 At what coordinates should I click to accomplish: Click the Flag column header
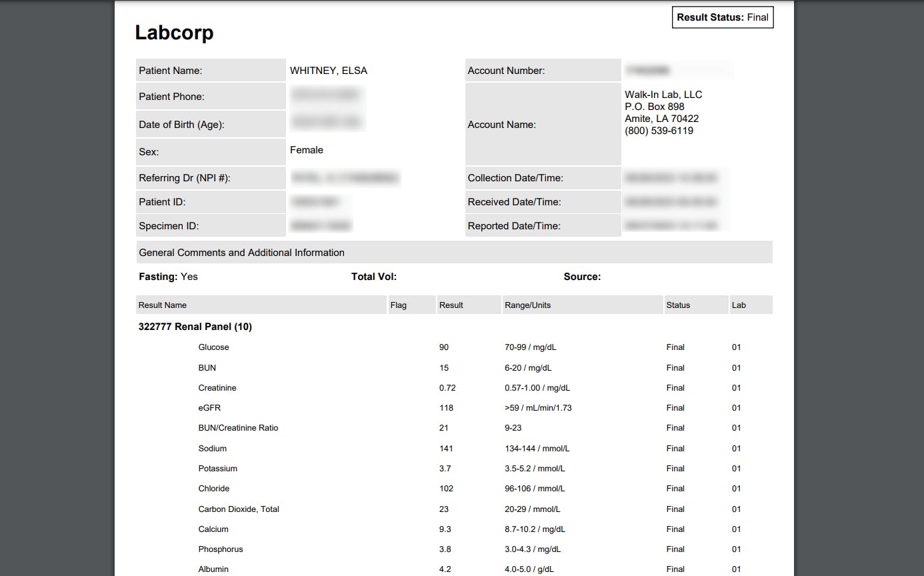coord(398,305)
